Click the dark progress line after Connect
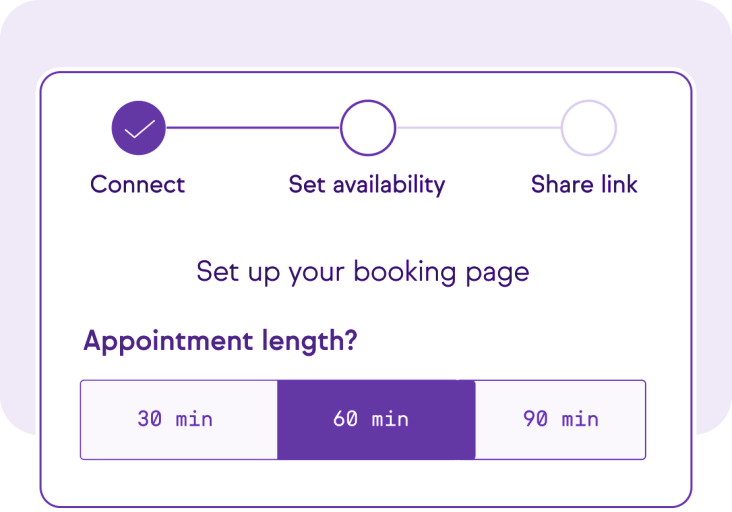The image size is (732, 512). (x=253, y=127)
